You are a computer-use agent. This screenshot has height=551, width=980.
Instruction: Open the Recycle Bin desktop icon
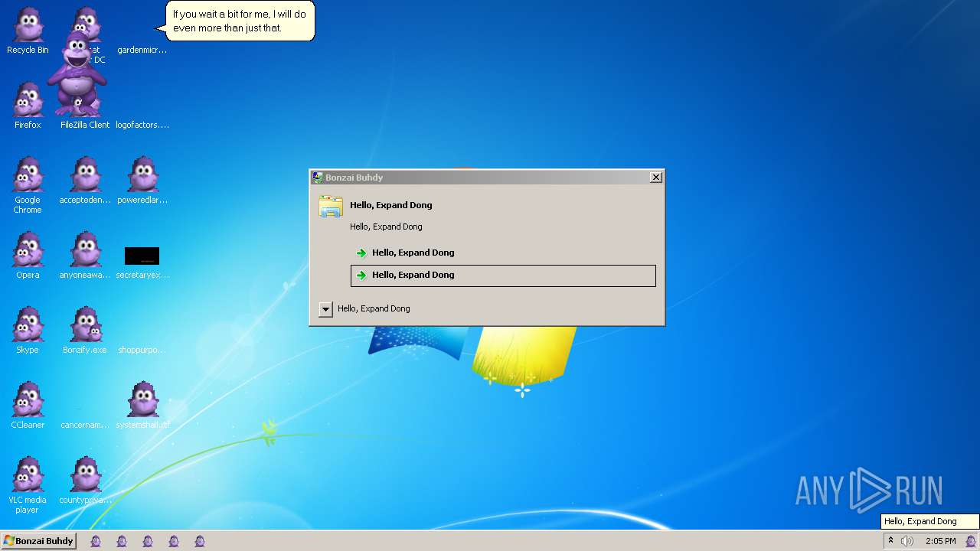pos(28,31)
